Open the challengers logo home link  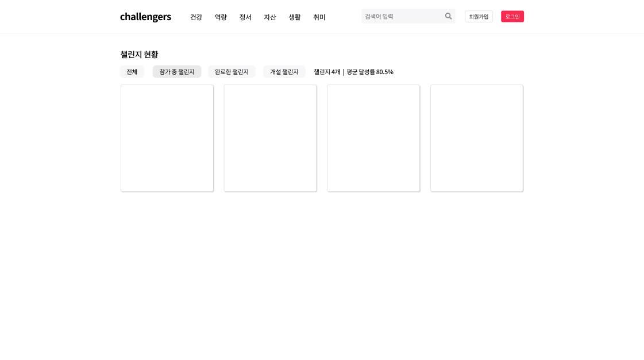(x=145, y=17)
